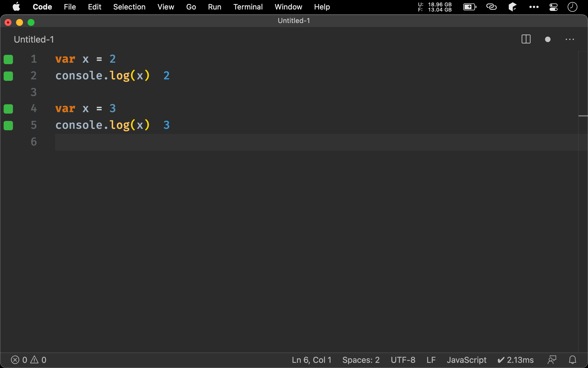Click the feedback icon in the status bar
This screenshot has width=588, height=368.
click(x=552, y=360)
